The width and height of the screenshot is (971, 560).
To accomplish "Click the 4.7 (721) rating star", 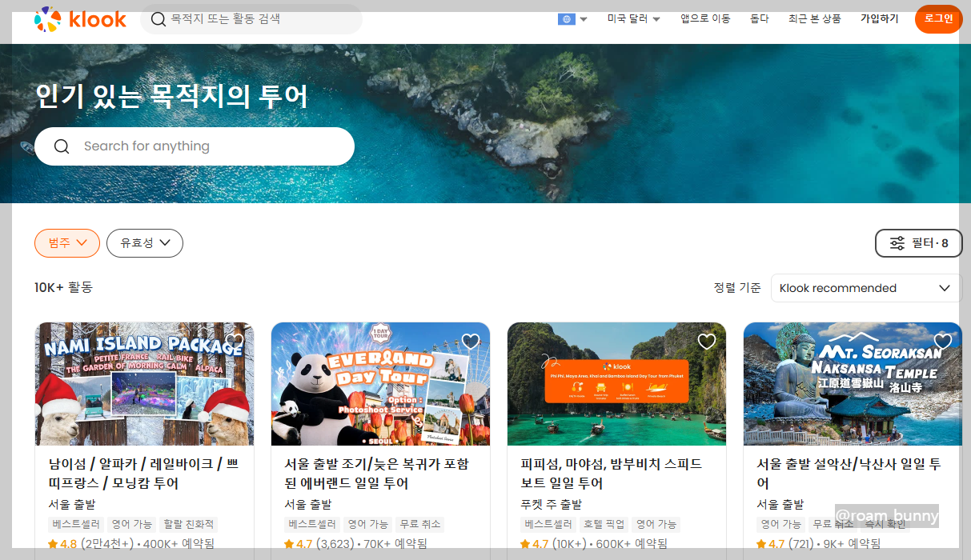I will coord(761,544).
